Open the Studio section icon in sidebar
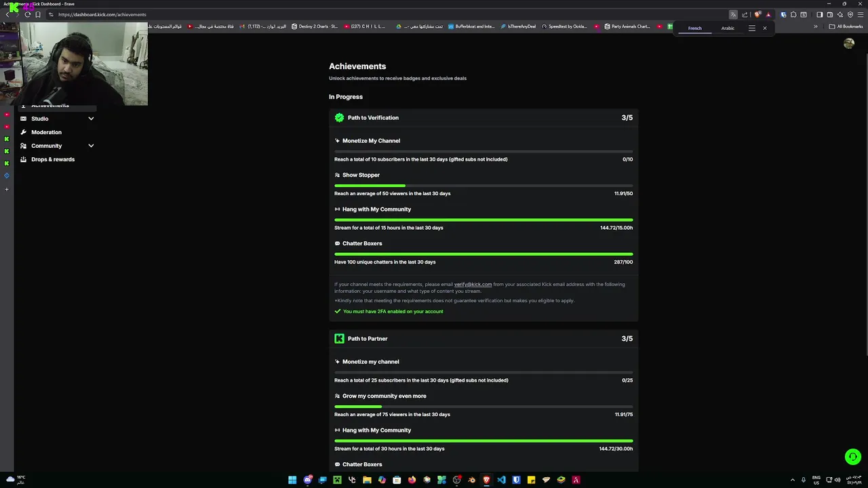Screen dimensions: 868x488 23,119
